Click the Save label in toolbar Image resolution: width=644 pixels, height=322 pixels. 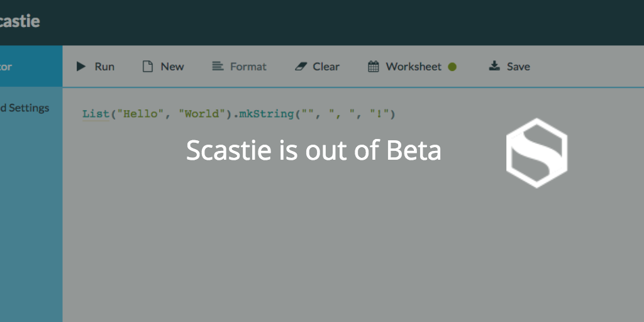coord(518,67)
